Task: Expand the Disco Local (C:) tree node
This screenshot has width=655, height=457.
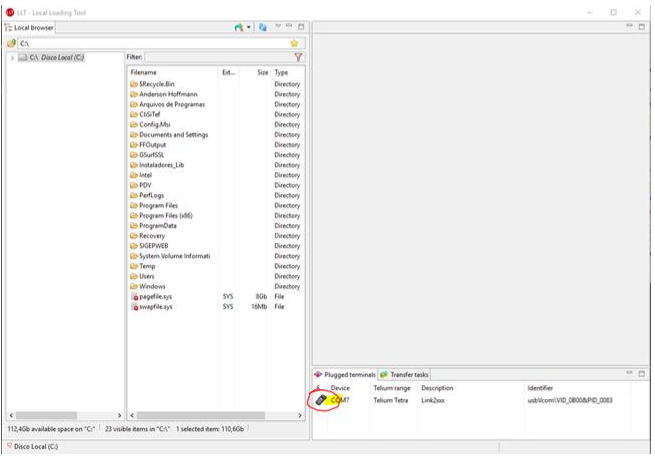Action: click(x=12, y=58)
